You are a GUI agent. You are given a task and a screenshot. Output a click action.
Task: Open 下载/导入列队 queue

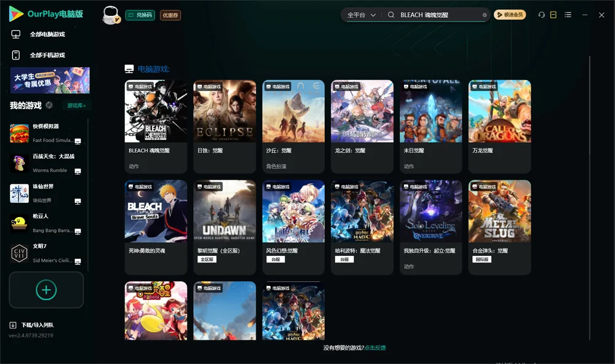pyautogui.click(x=38, y=325)
